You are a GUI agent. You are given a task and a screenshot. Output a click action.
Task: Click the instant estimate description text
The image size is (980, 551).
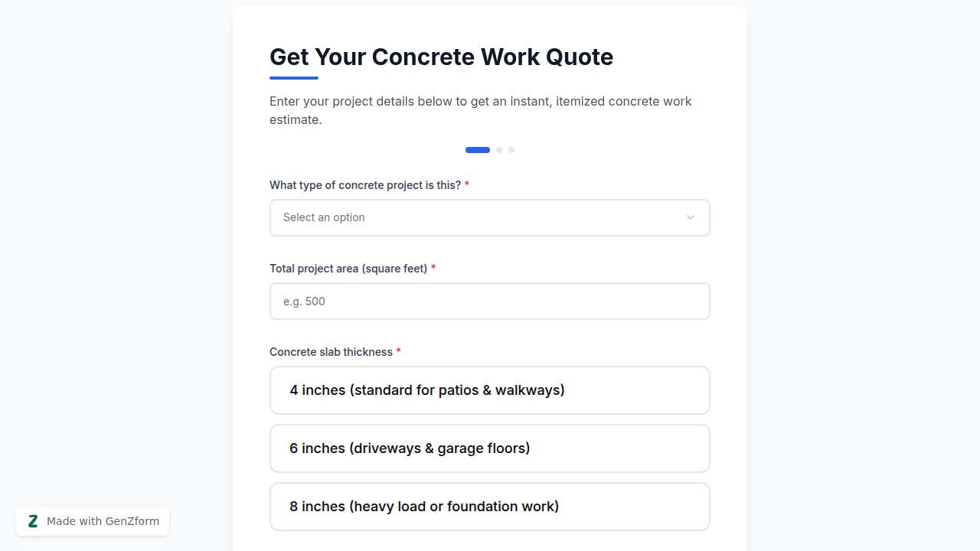click(480, 110)
